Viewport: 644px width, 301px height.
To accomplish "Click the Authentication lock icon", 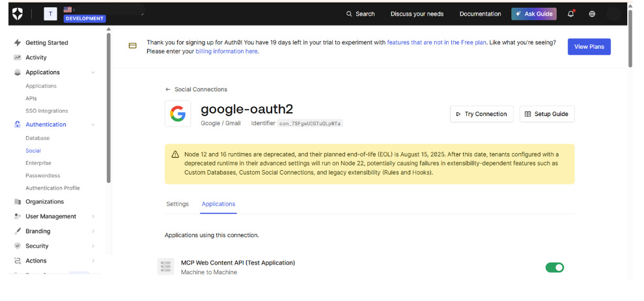I will tap(17, 124).
